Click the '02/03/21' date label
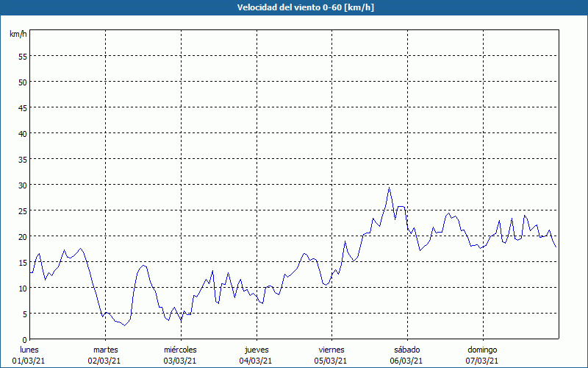The height and width of the screenshot is (368, 588). (x=104, y=361)
